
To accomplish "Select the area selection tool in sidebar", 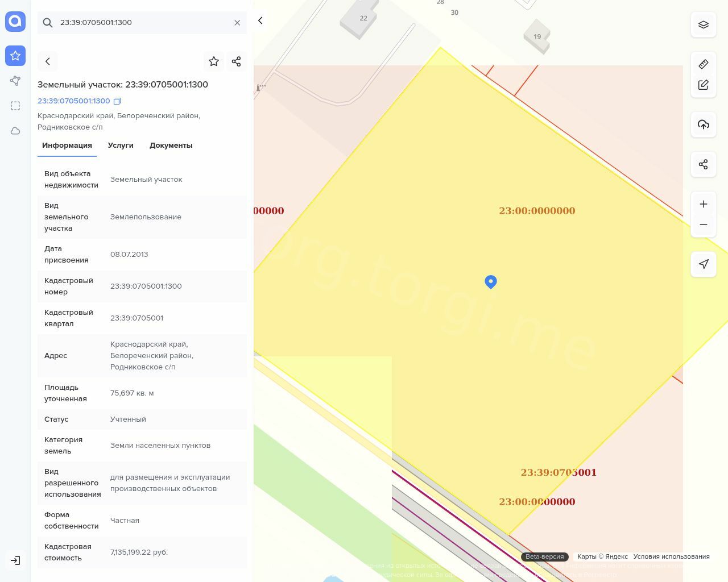I will (x=15, y=106).
